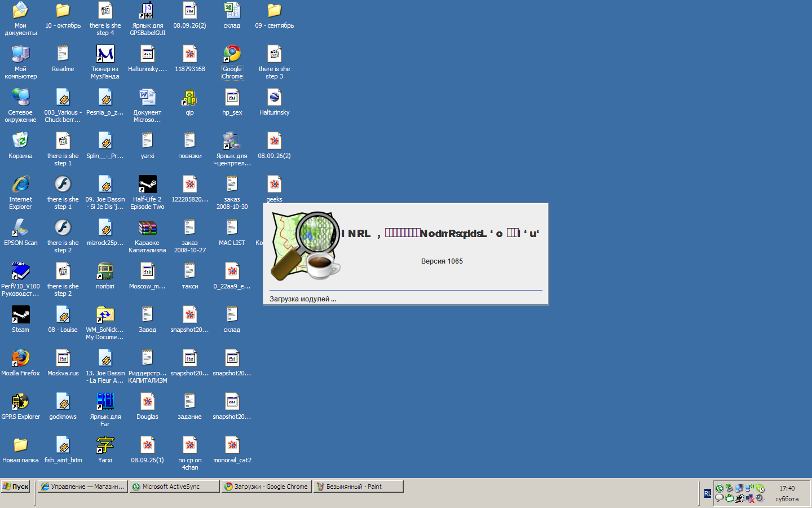Click the Internet Explorer desktop icon
Screen dimensions: 812x508
pos(21,185)
